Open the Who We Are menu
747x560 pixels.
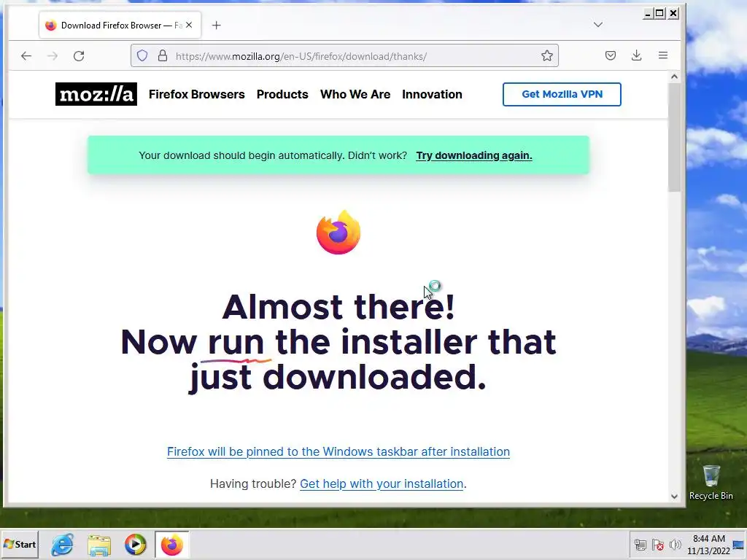(x=355, y=94)
